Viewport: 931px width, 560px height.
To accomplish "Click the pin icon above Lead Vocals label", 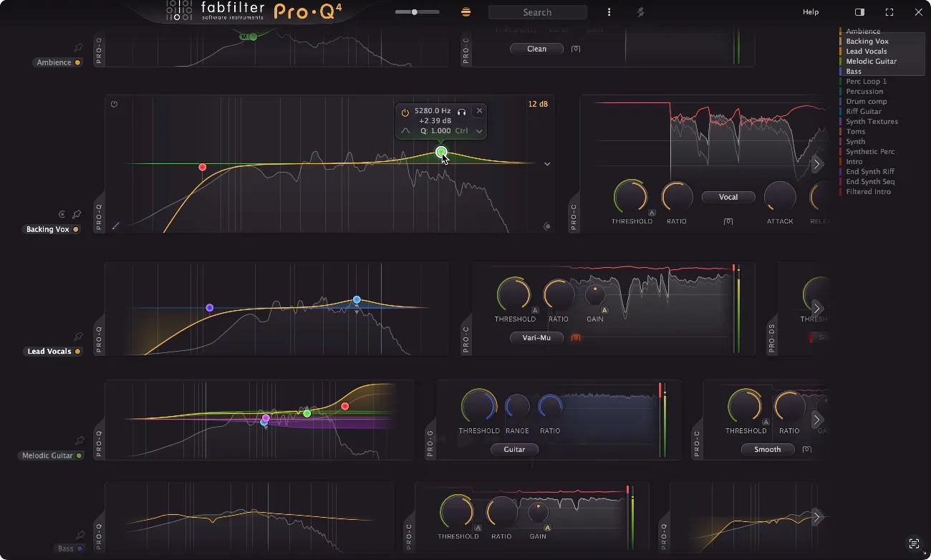I will (x=78, y=337).
